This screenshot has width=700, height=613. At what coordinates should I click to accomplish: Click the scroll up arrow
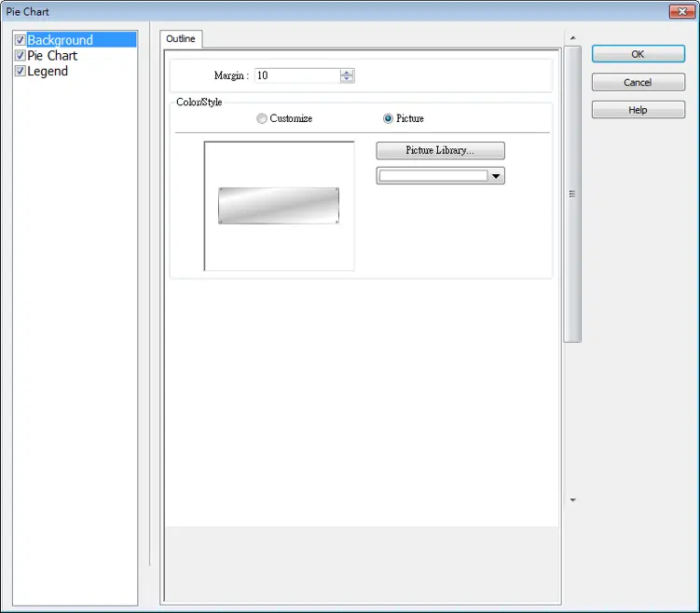572,38
